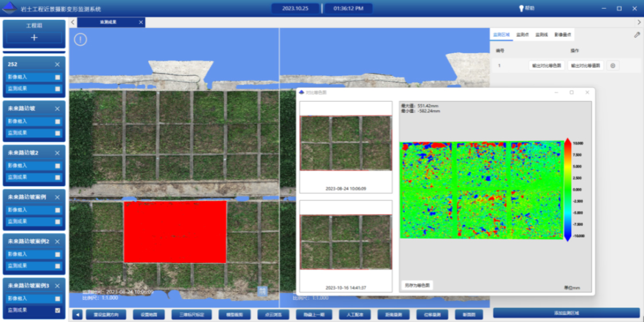Click the red monitoring region rectangle
644x322 pixels.
click(175, 232)
